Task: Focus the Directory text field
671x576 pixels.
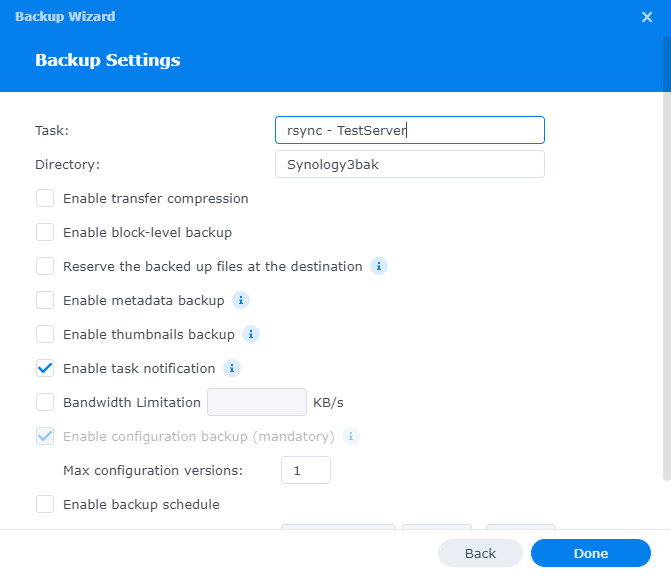Action: tap(409, 164)
